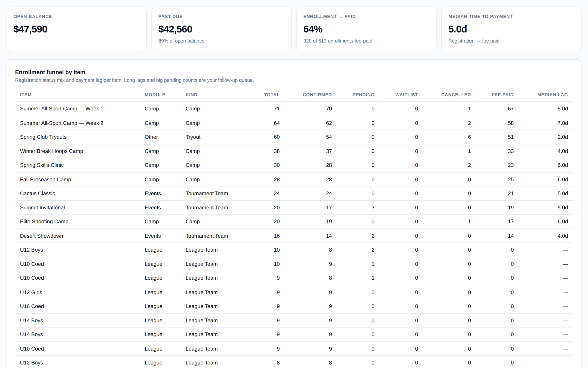The height and width of the screenshot is (368, 588).
Task: Click the Open Balance $47,590 value
Action: tap(30, 29)
